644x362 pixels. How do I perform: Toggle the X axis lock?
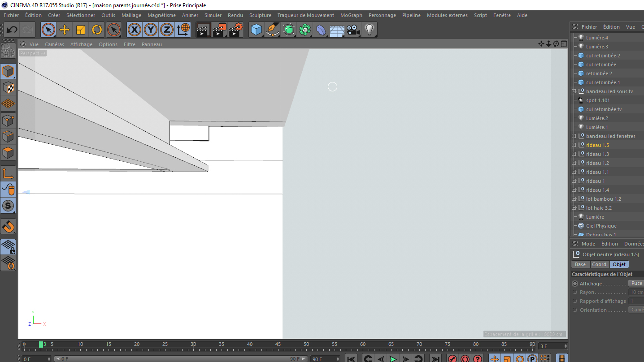click(x=135, y=30)
